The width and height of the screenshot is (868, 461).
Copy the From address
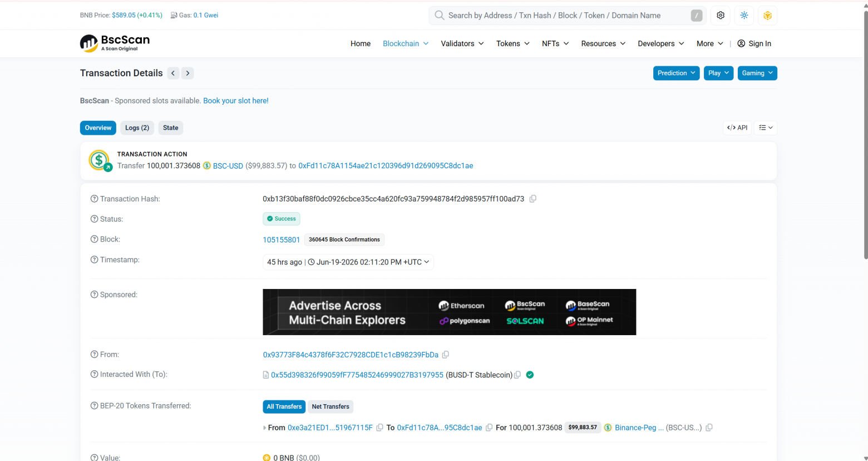tap(446, 355)
